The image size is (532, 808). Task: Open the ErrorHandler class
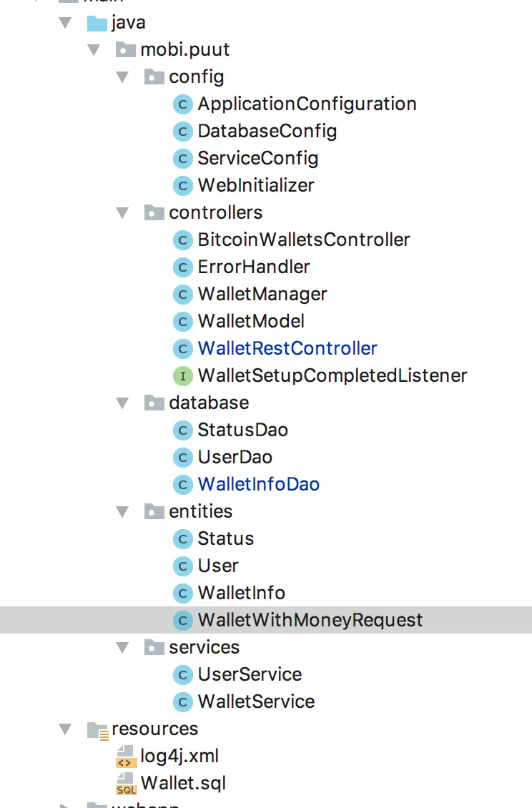253,267
